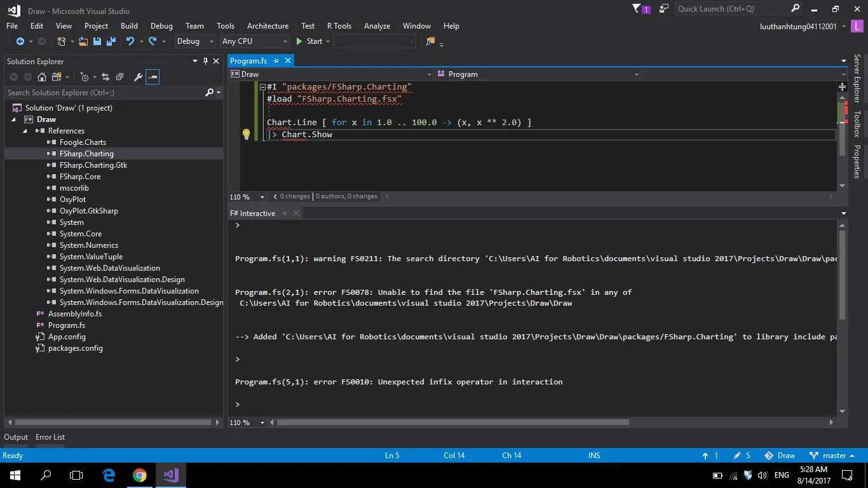Click the Solution Explorer Home icon

[42, 77]
